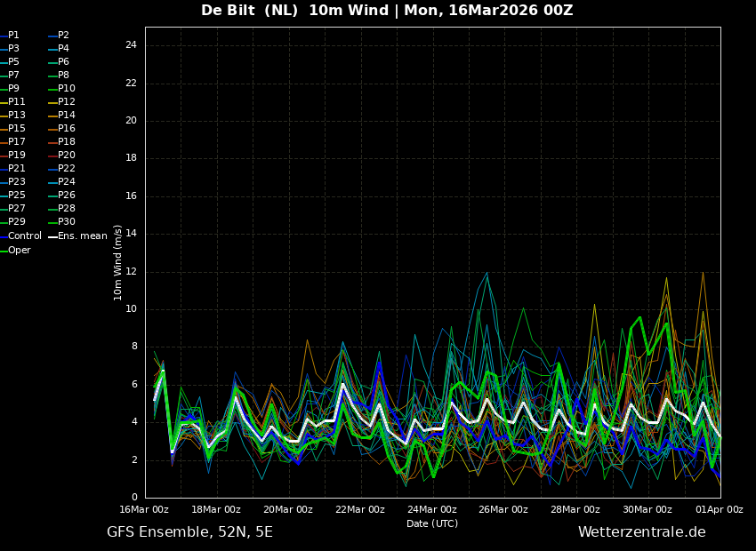
Task: Click the Date (UTC) axis label
Action: coord(432,524)
